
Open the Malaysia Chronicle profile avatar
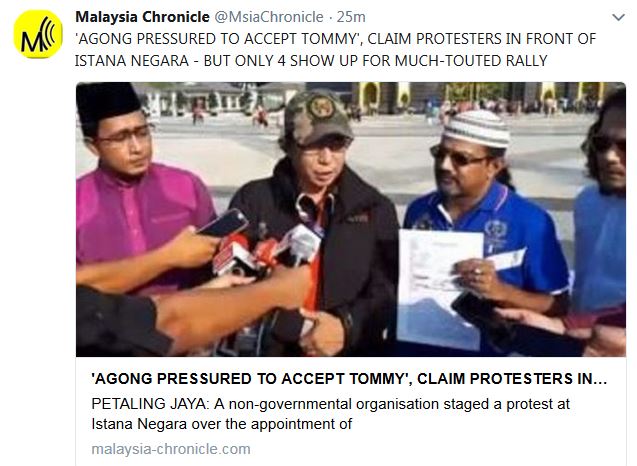pyautogui.click(x=38, y=35)
